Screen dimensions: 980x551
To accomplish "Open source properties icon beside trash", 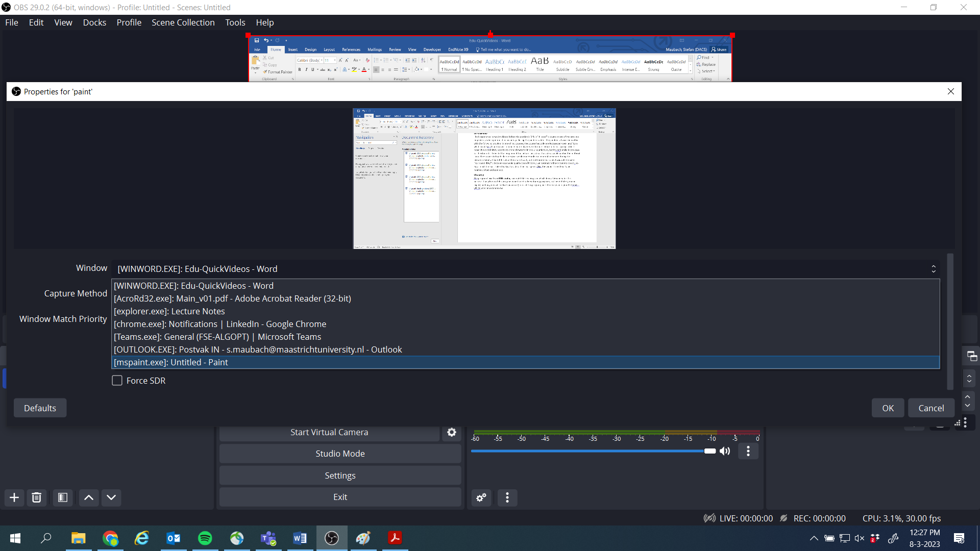I will [63, 497].
